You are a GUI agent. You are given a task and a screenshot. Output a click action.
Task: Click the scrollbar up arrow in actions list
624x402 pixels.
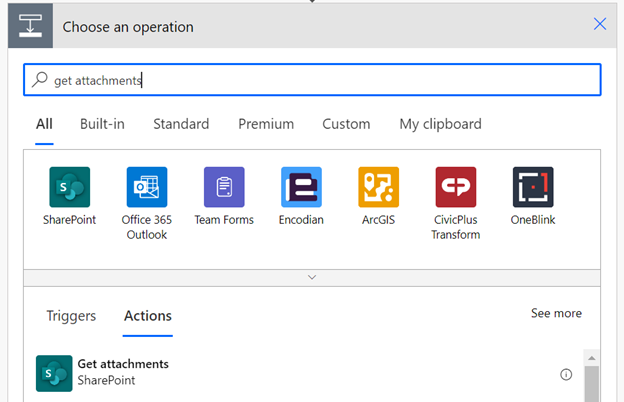tap(592, 358)
